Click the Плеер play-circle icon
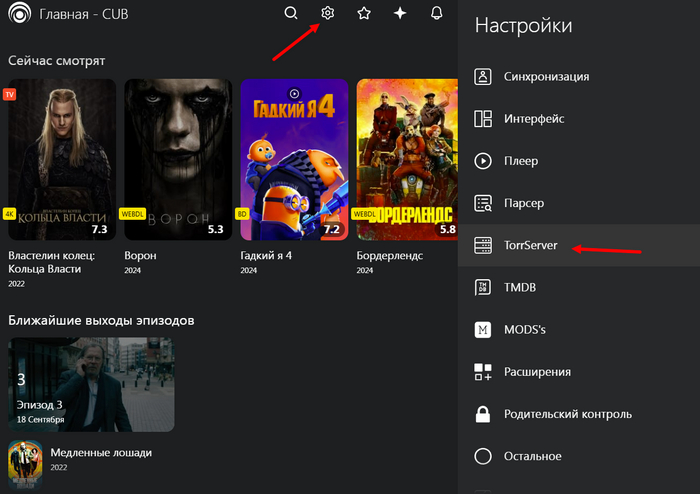 pyautogui.click(x=483, y=161)
